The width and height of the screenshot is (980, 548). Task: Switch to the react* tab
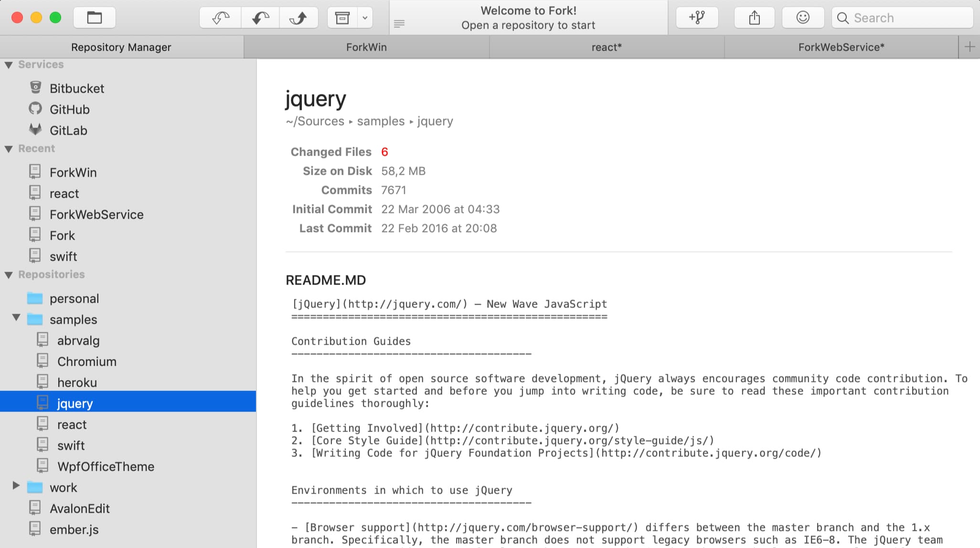(607, 47)
